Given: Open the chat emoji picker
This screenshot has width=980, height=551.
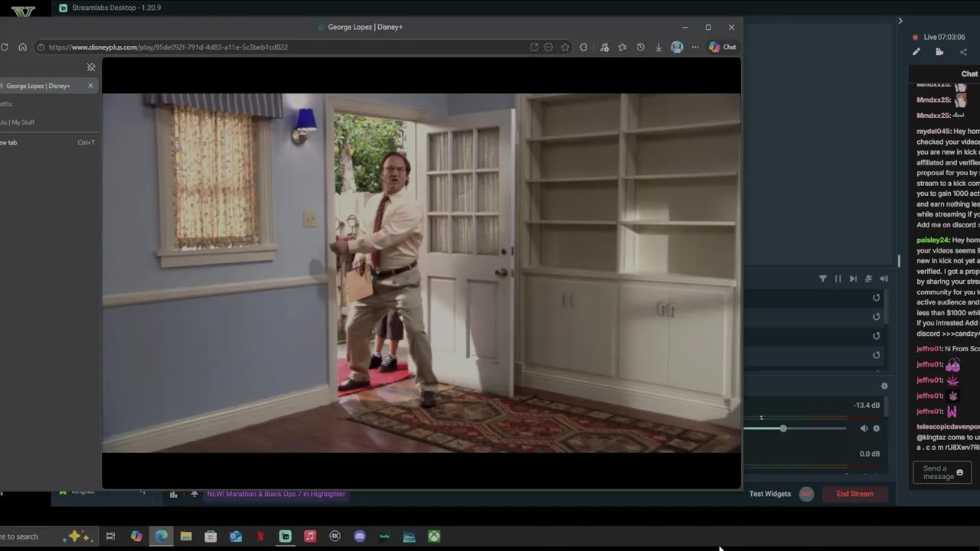Looking at the screenshot, I should pyautogui.click(x=959, y=473).
